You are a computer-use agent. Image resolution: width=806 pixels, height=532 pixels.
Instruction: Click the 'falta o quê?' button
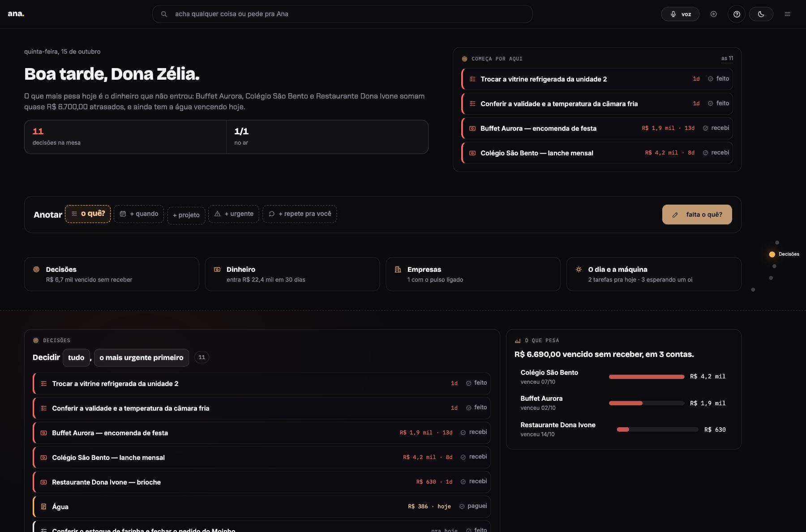tap(697, 215)
